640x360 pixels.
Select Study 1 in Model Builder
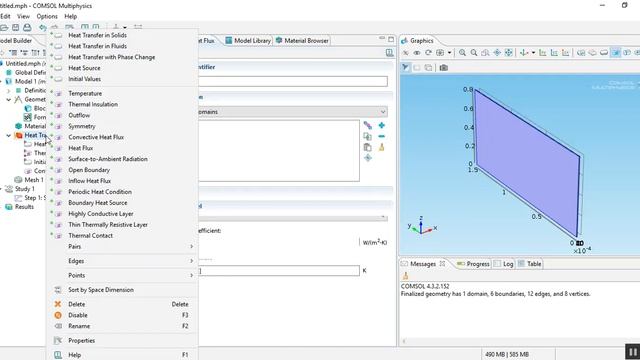(x=24, y=189)
